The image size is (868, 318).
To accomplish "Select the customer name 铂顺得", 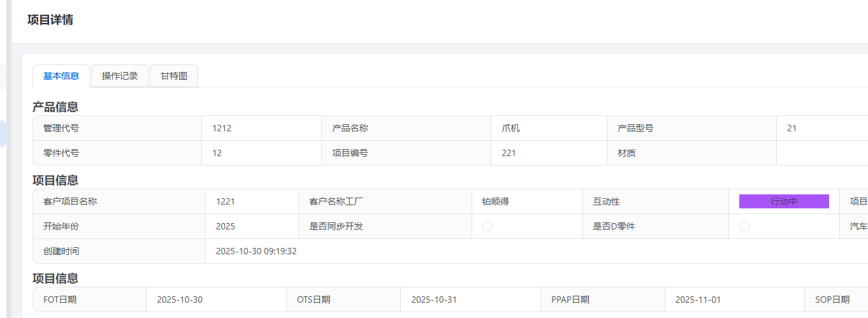I will click(495, 201).
